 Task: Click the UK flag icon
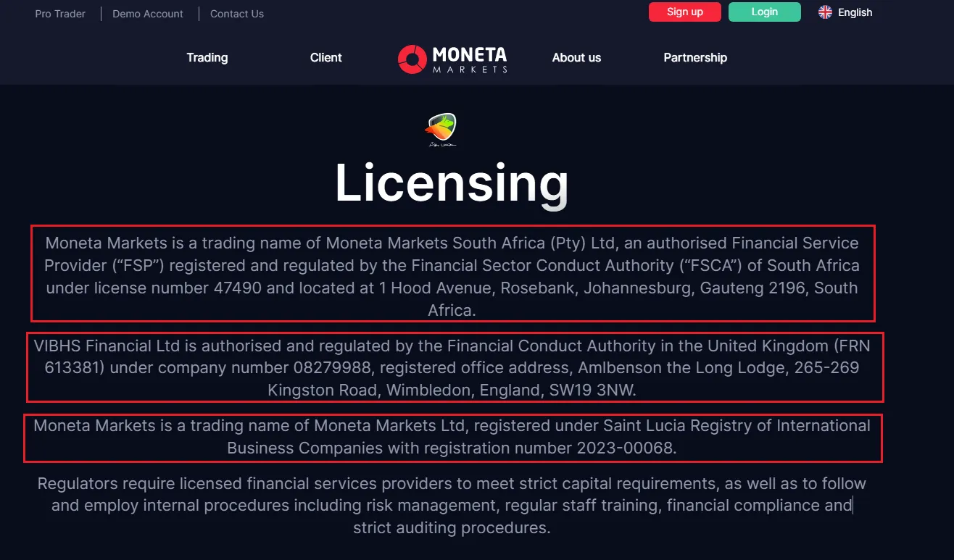tap(825, 12)
